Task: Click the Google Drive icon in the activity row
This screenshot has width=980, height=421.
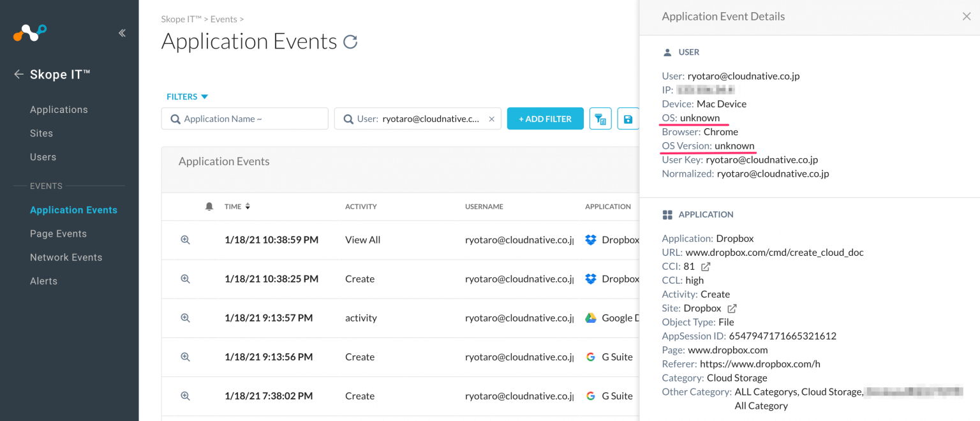Action: tap(590, 318)
